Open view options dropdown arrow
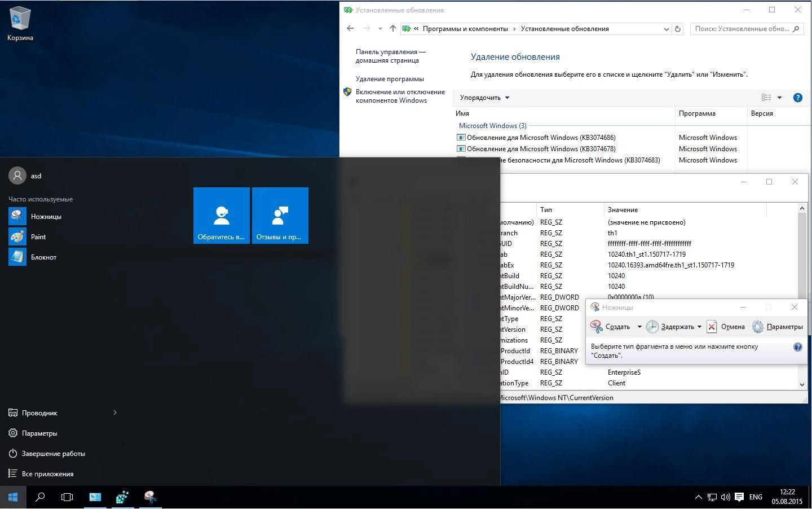Image resolution: width=812 pixels, height=509 pixels. tap(779, 98)
